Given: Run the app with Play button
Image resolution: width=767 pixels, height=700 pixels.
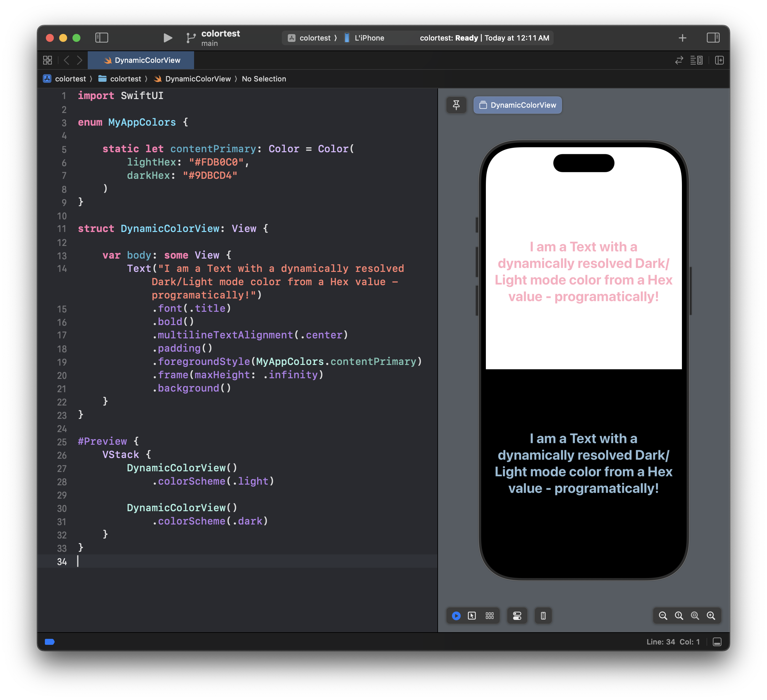Looking at the screenshot, I should pyautogui.click(x=167, y=38).
